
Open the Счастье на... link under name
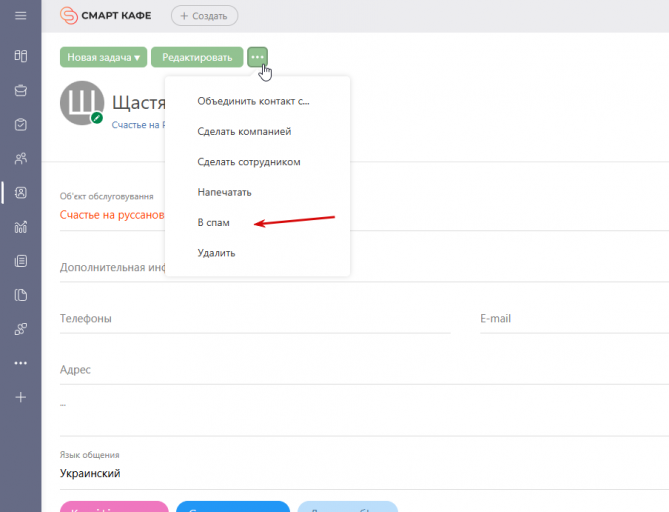point(138,125)
